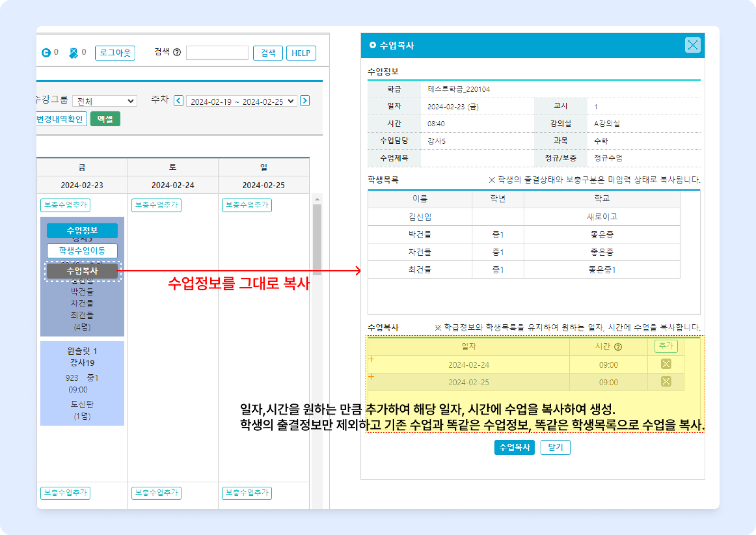
Task: Close the 수업복사 dialog with X
Action: [x=692, y=45]
